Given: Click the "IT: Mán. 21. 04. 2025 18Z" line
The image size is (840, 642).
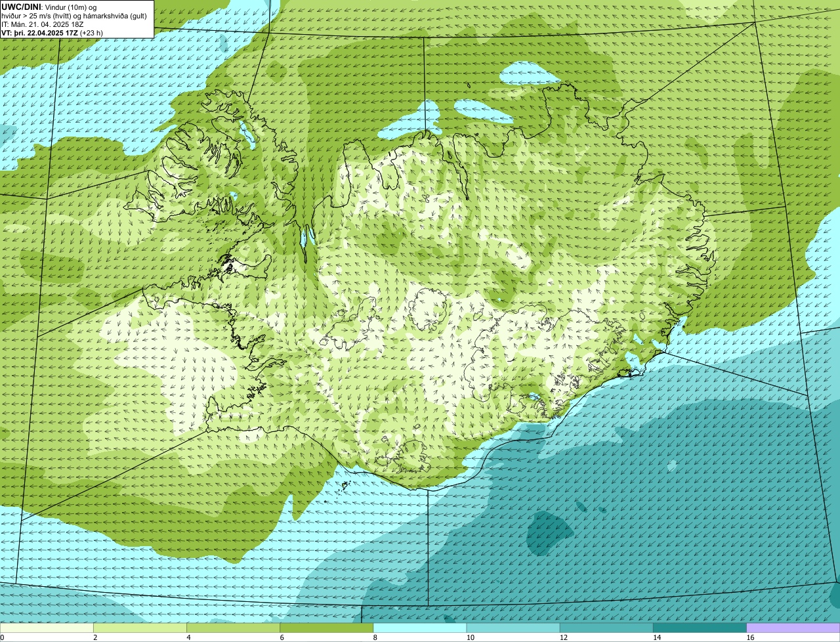Looking at the screenshot, I should click(42, 24).
